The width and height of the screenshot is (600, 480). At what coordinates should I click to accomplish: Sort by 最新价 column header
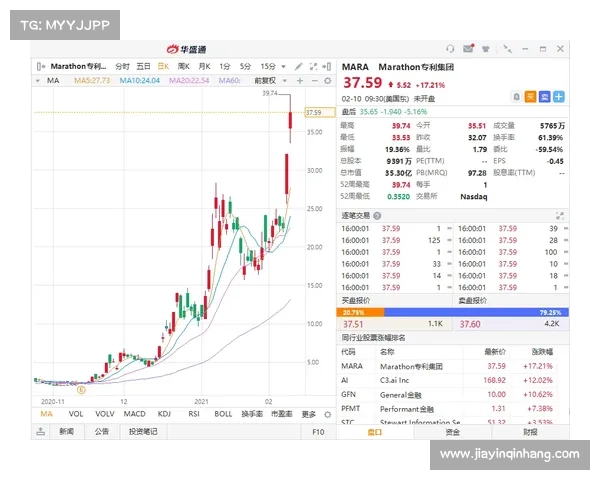click(495, 352)
